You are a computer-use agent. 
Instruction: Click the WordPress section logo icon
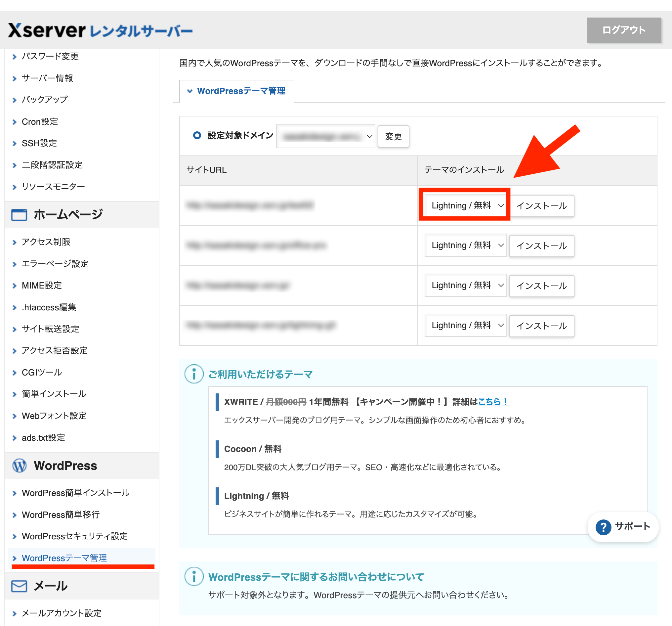pos(19,465)
